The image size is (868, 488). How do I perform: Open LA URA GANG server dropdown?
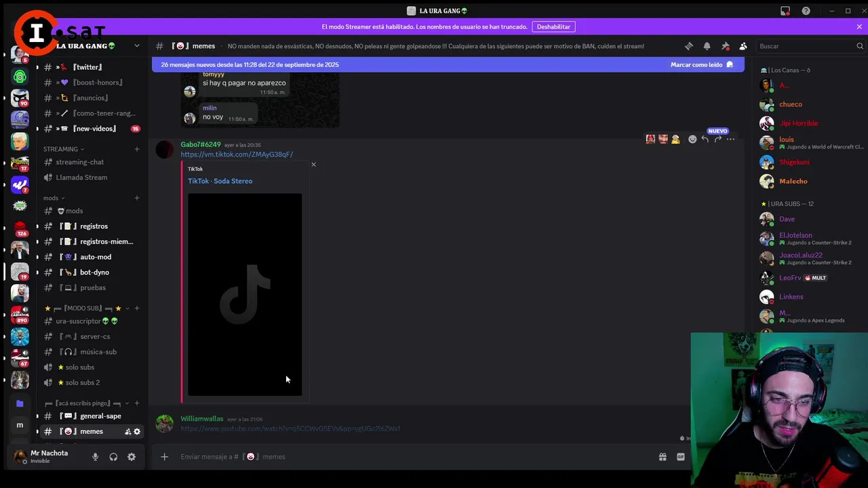[137, 46]
